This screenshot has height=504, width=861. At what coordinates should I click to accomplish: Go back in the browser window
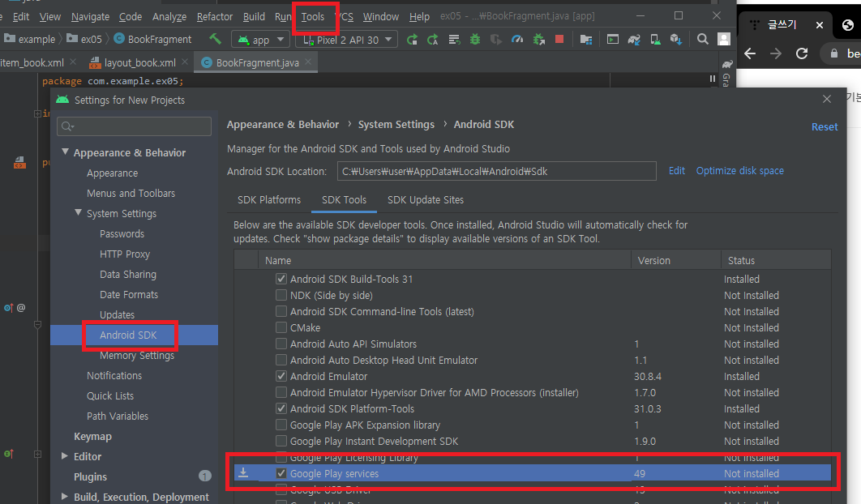click(x=750, y=53)
